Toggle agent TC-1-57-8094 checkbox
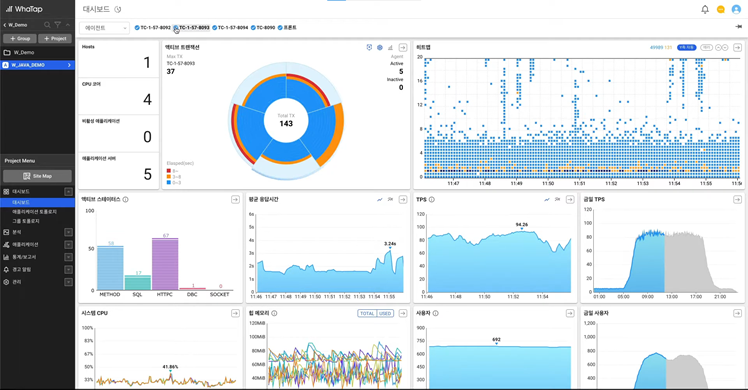Viewport: 748px width, 390px height. click(x=215, y=28)
